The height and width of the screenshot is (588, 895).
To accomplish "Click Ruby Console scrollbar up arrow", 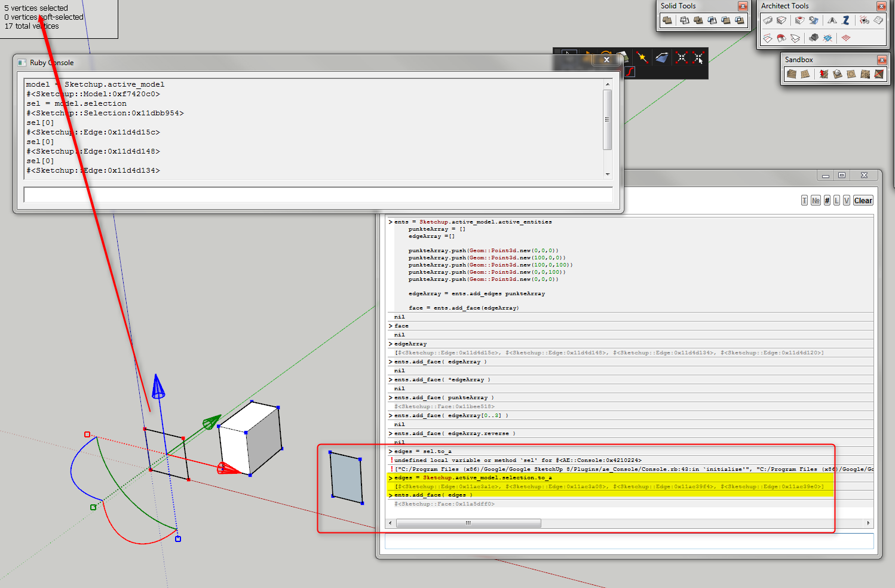I will click(x=608, y=84).
